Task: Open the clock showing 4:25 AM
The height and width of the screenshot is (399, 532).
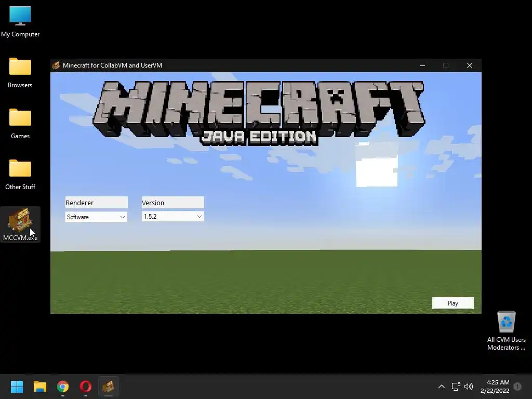Action: point(495,387)
